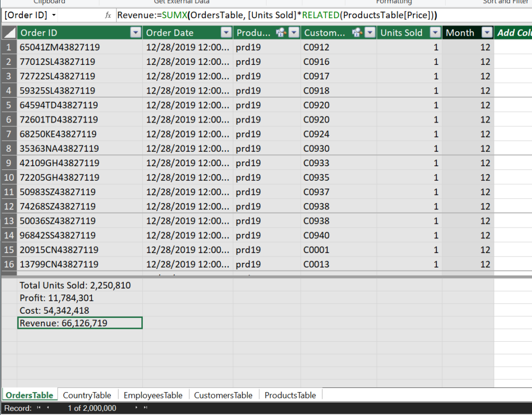This screenshot has height=415, width=532.
Task: Open the Order Date column filter dropdown
Action: [x=226, y=33]
